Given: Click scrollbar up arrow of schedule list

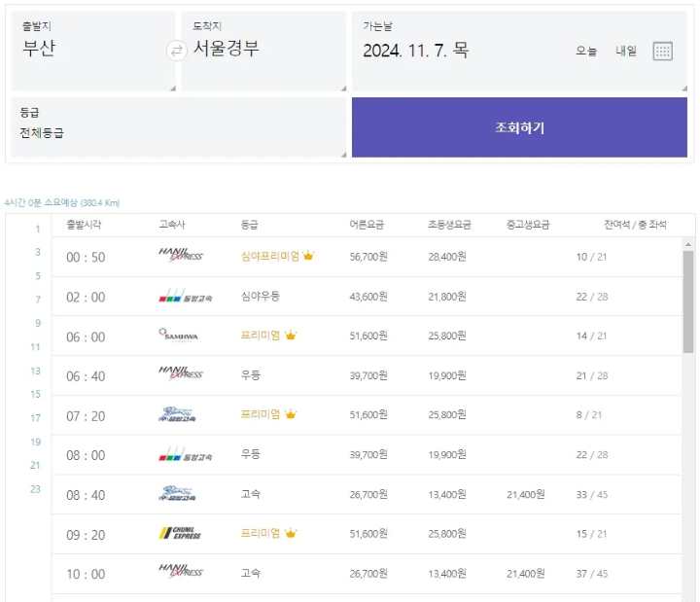Looking at the screenshot, I should click(x=688, y=244).
